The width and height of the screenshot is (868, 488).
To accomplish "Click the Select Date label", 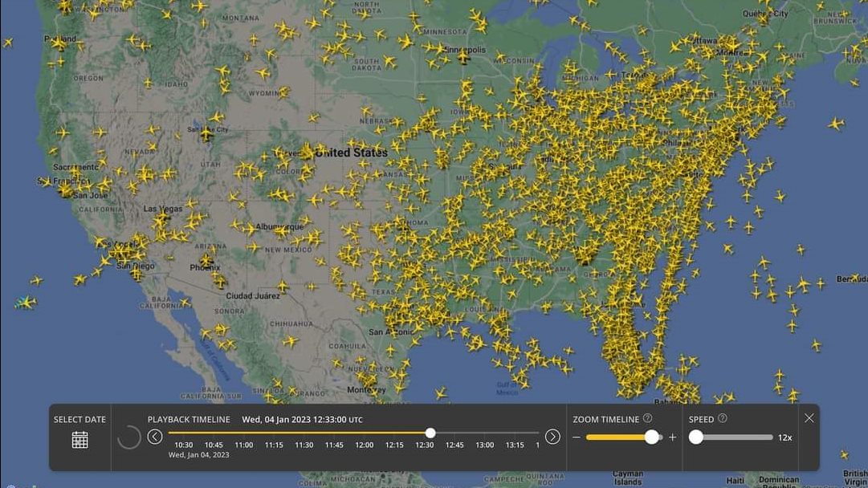I will [x=79, y=420].
